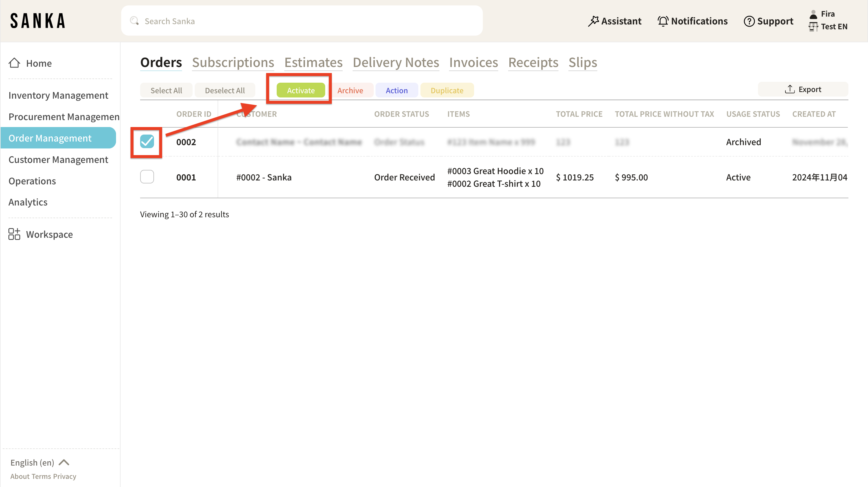Open the Action dropdown button
The height and width of the screenshot is (487, 868).
pyautogui.click(x=397, y=91)
